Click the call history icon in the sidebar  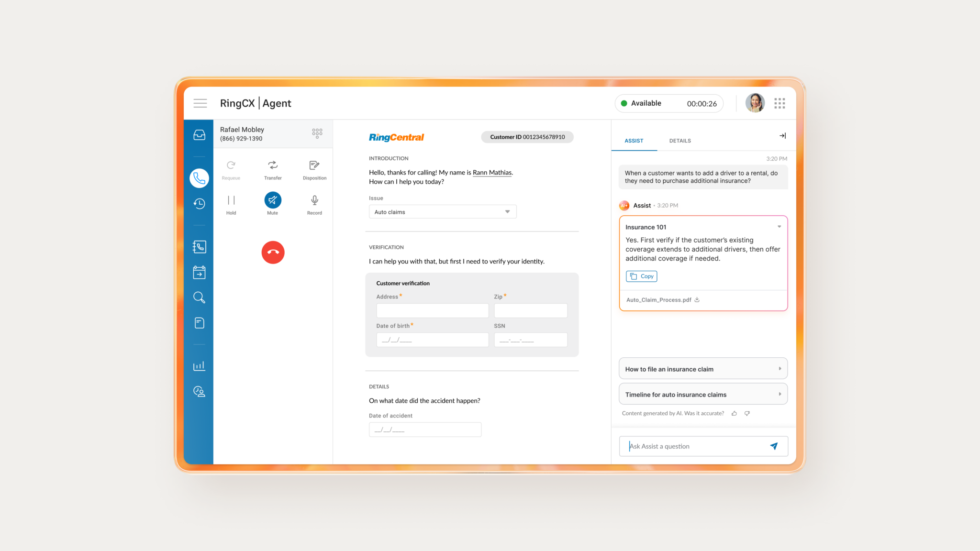point(199,204)
